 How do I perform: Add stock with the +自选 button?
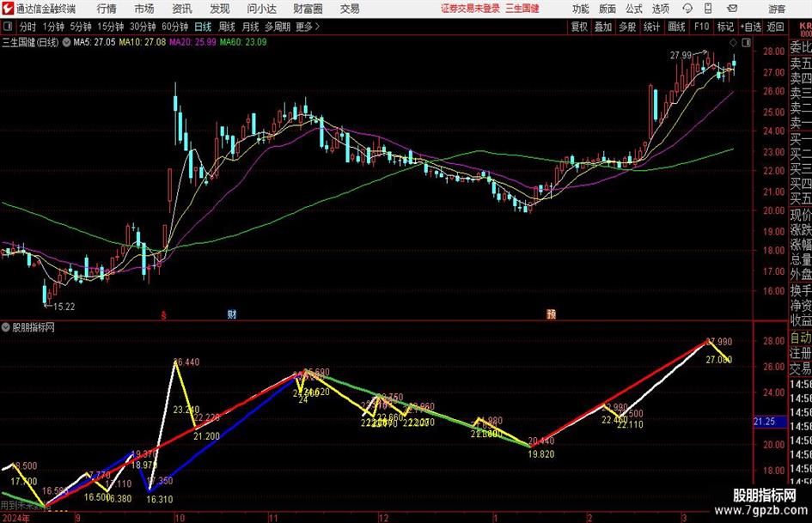point(750,27)
